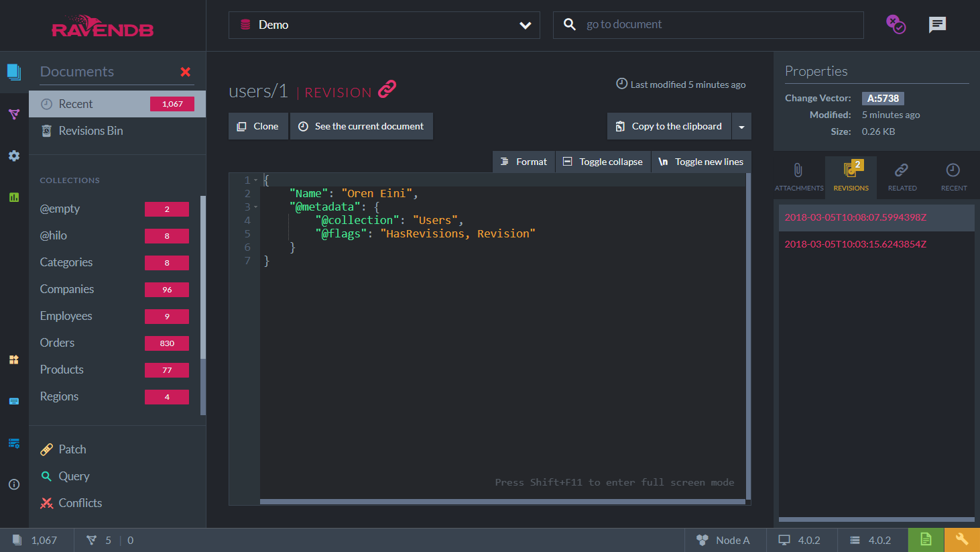Screen dimensions: 980x552
Task: Select the @empty collection
Action: click(x=114, y=209)
